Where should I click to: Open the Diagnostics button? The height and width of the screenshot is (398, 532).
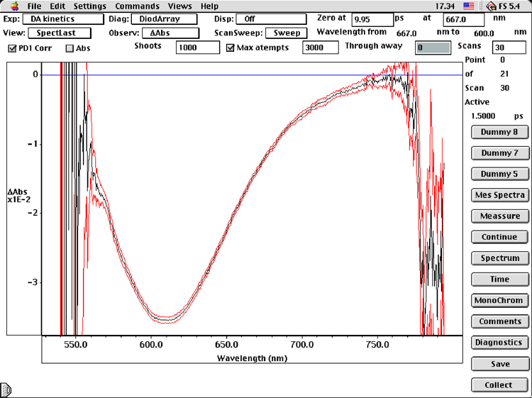pyautogui.click(x=500, y=343)
